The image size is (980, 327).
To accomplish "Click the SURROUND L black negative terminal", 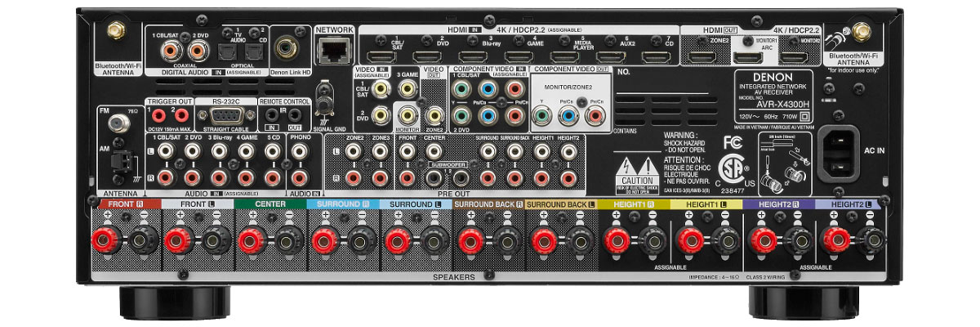I will pos(434,241).
